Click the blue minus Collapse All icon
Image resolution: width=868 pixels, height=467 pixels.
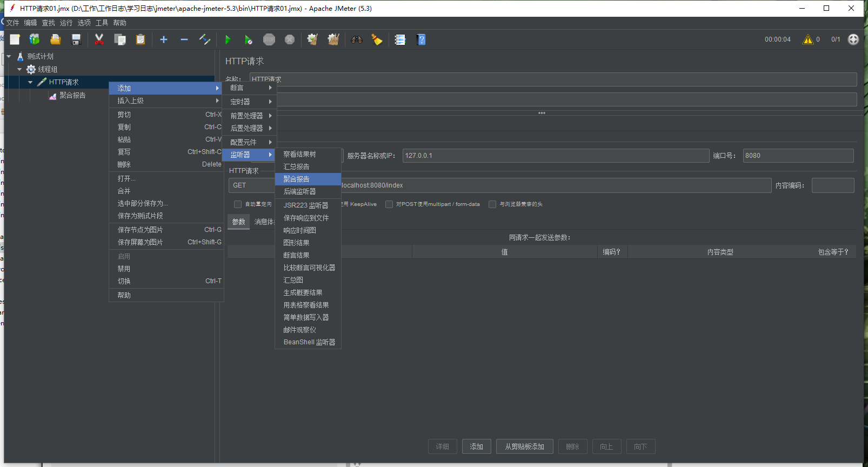click(184, 39)
